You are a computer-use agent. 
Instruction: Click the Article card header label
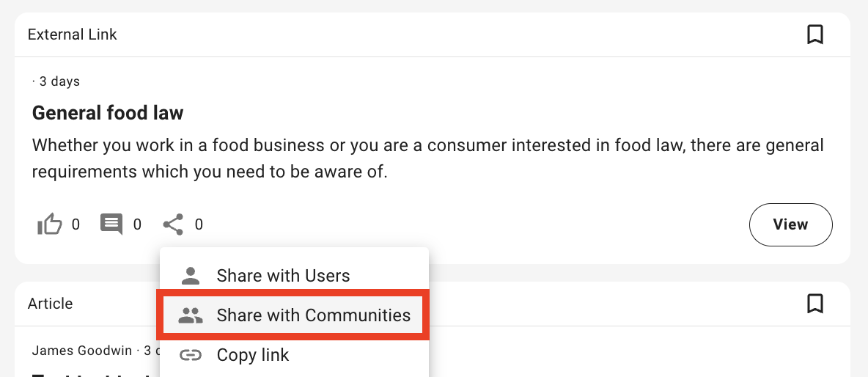[x=50, y=304]
